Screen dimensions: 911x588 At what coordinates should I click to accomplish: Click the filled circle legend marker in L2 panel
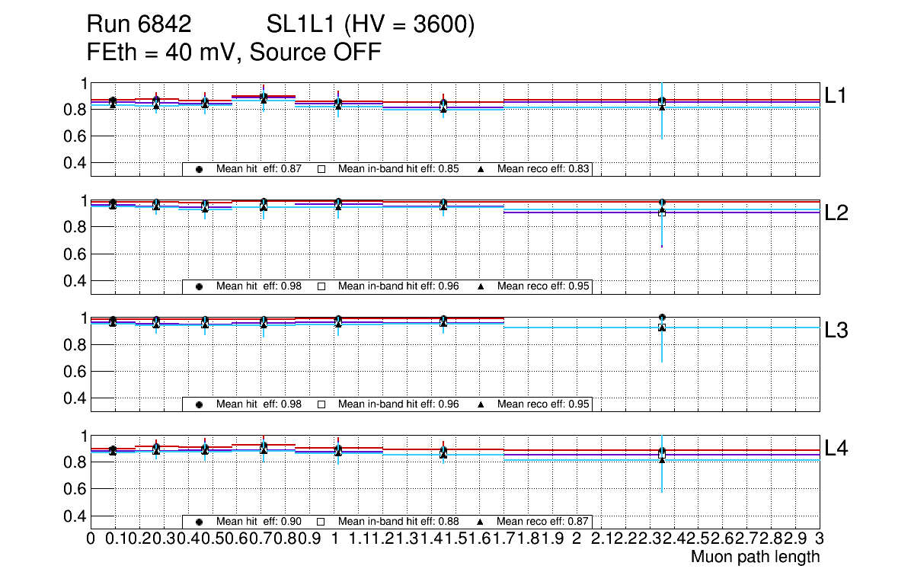pyautogui.click(x=200, y=286)
